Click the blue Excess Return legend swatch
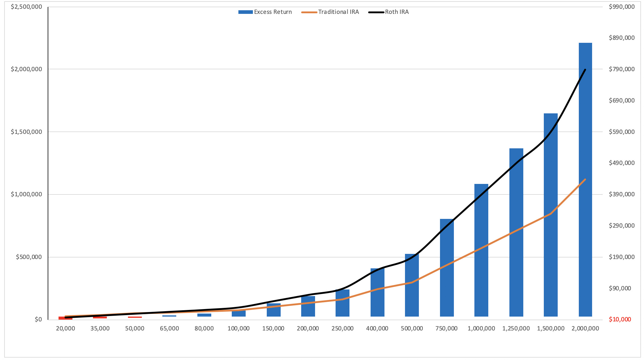 [245, 12]
